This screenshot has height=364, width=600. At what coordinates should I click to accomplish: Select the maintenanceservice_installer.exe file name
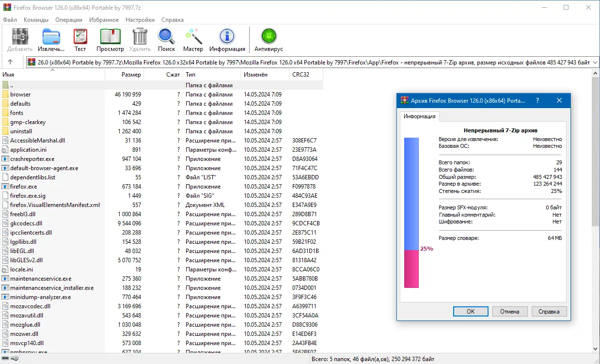pyautogui.click(x=52, y=288)
